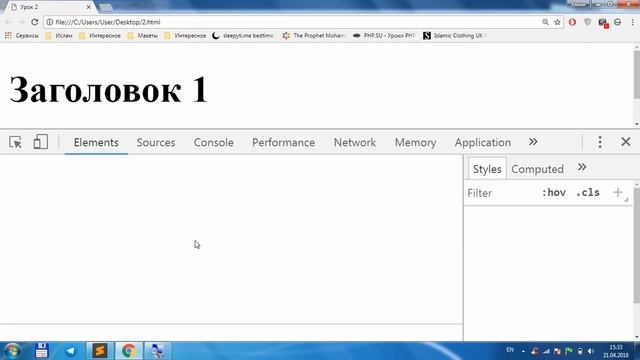Screen dimensions: 640x360
Task: Open the taskbar clock showing 15:33
Action: click(x=616, y=351)
